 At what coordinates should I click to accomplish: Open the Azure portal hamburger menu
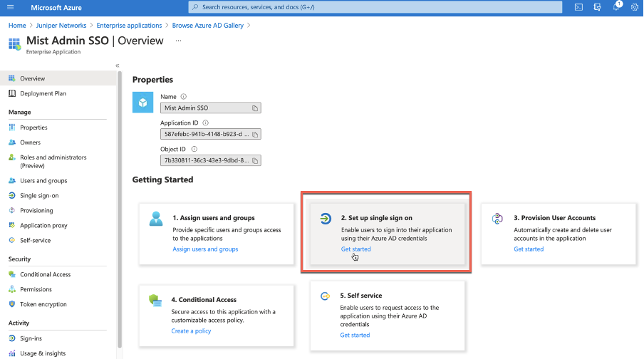pyautogui.click(x=10, y=7)
